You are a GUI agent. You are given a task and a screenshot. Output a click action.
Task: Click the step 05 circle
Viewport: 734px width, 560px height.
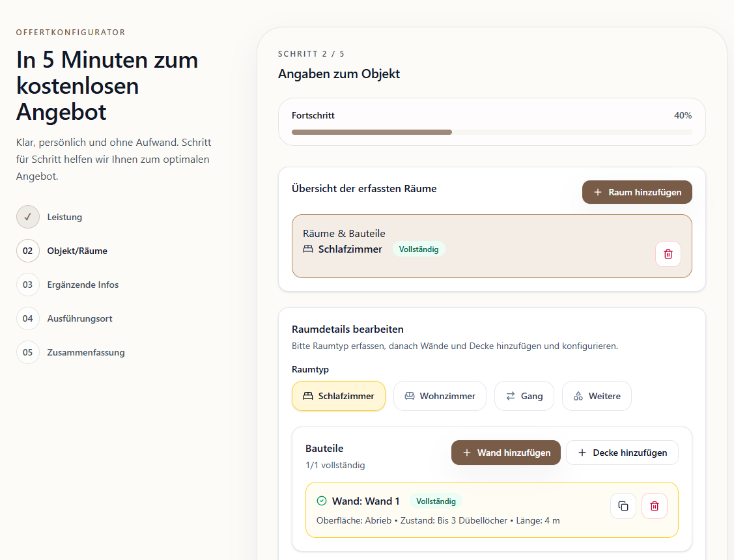[x=27, y=352]
